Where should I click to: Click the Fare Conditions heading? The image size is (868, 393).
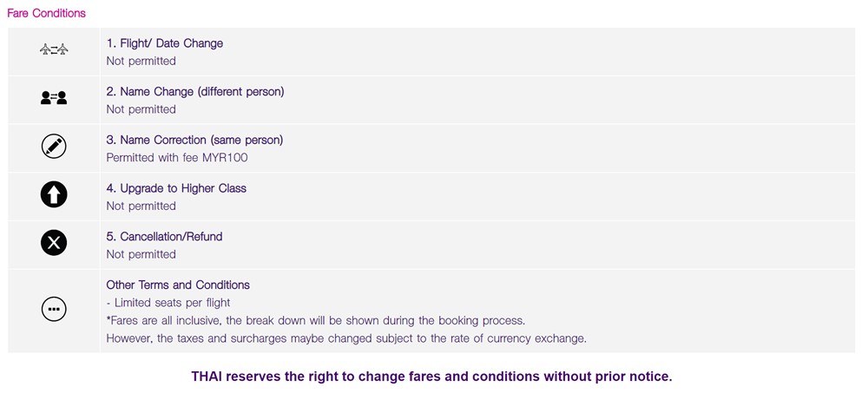(46, 13)
